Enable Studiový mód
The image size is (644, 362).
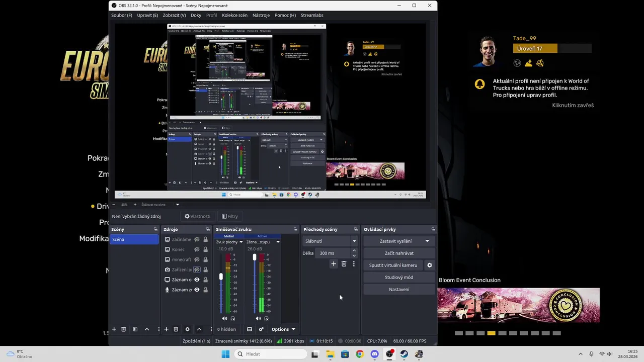[x=399, y=277]
